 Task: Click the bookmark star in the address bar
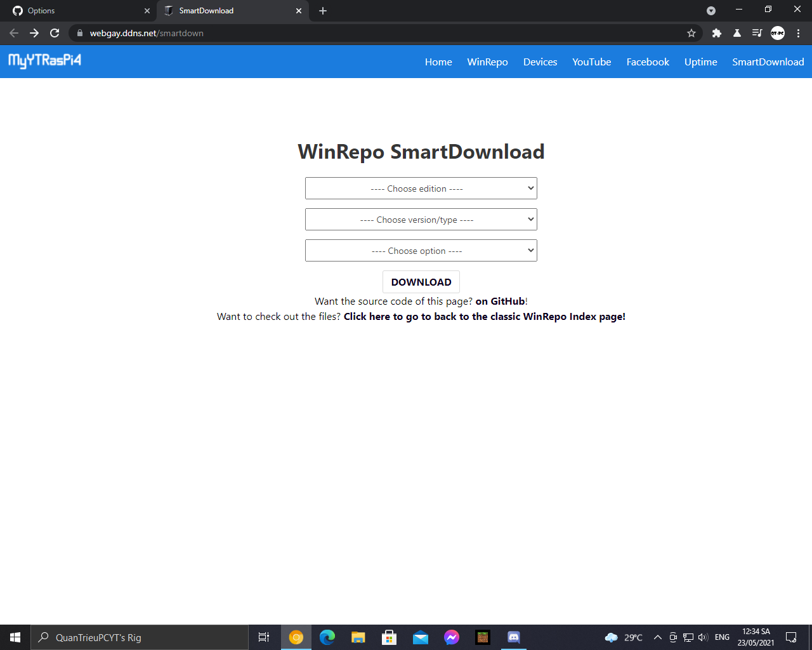pyautogui.click(x=691, y=33)
